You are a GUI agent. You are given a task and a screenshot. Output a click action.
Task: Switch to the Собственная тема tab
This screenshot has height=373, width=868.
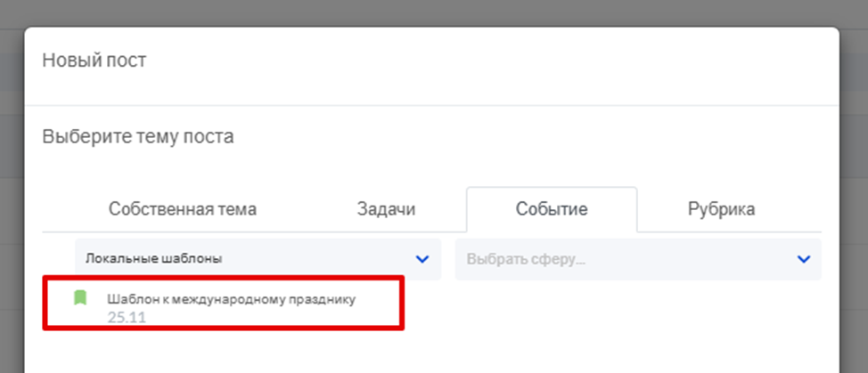182,209
